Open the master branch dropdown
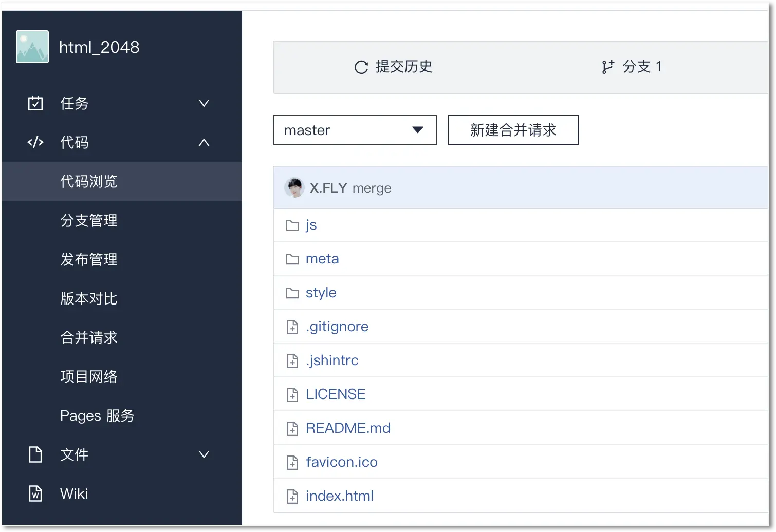 pyautogui.click(x=355, y=130)
